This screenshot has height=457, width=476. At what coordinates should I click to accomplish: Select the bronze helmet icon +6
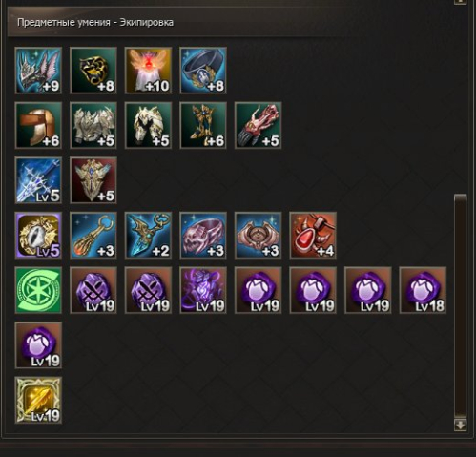(x=38, y=125)
